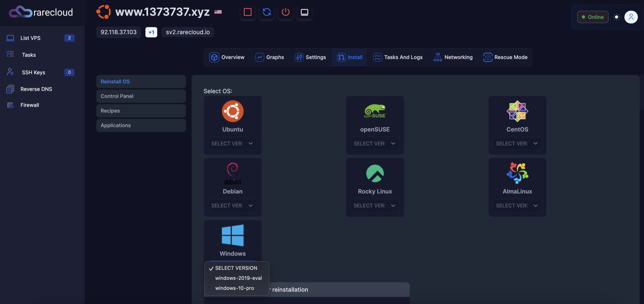The width and height of the screenshot is (644, 304).
Task: Choose windows-2019-eval from the list
Action: [238, 278]
